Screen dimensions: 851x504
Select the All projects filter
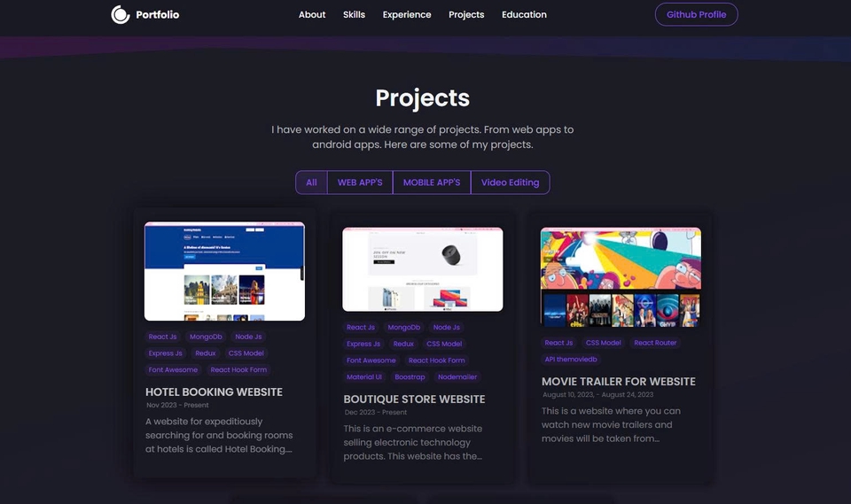tap(311, 182)
